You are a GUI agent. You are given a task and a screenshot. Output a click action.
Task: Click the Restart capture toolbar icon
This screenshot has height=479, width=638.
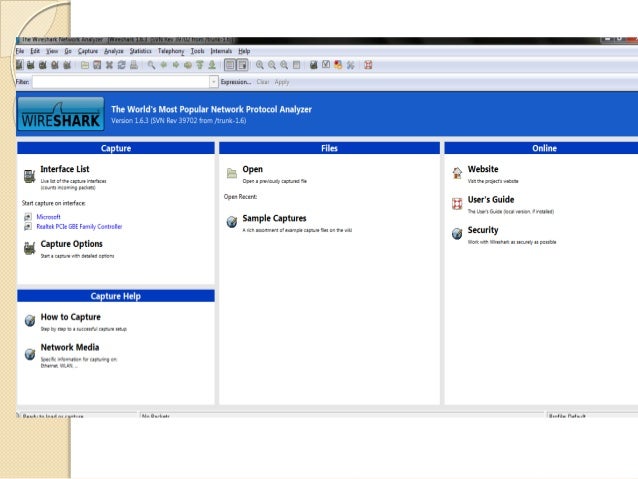(x=67, y=65)
